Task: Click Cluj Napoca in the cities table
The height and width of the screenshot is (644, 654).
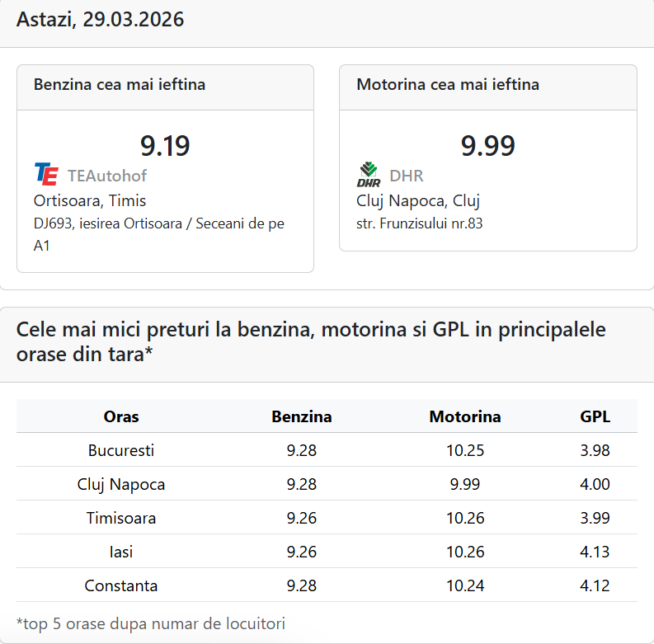Action: point(121,484)
